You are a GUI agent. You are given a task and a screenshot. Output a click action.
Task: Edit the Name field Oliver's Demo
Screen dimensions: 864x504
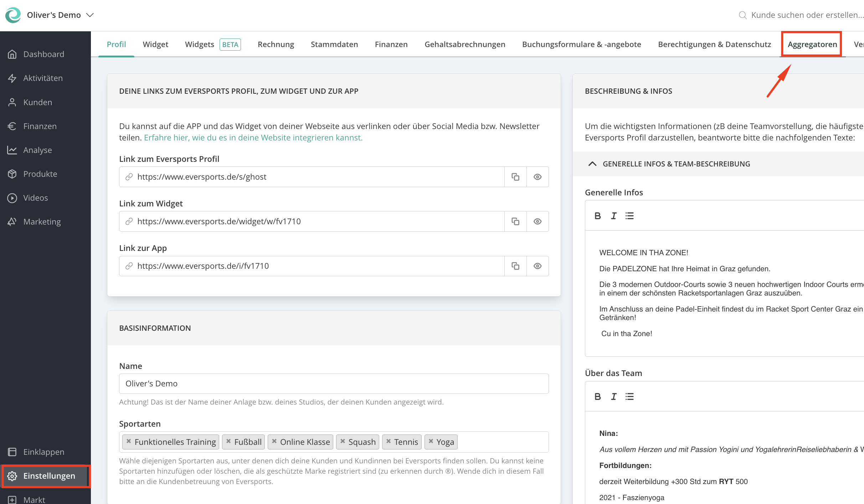pos(334,384)
